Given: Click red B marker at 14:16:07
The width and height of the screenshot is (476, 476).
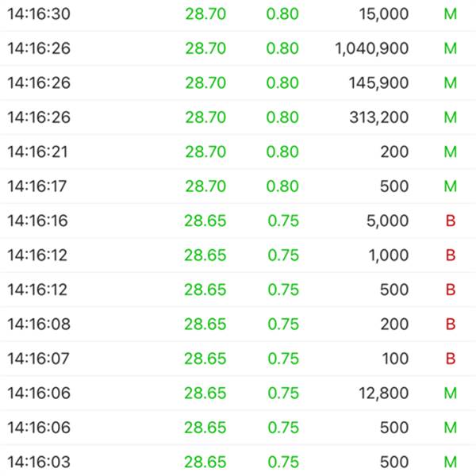Looking at the screenshot, I should click(x=451, y=359).
